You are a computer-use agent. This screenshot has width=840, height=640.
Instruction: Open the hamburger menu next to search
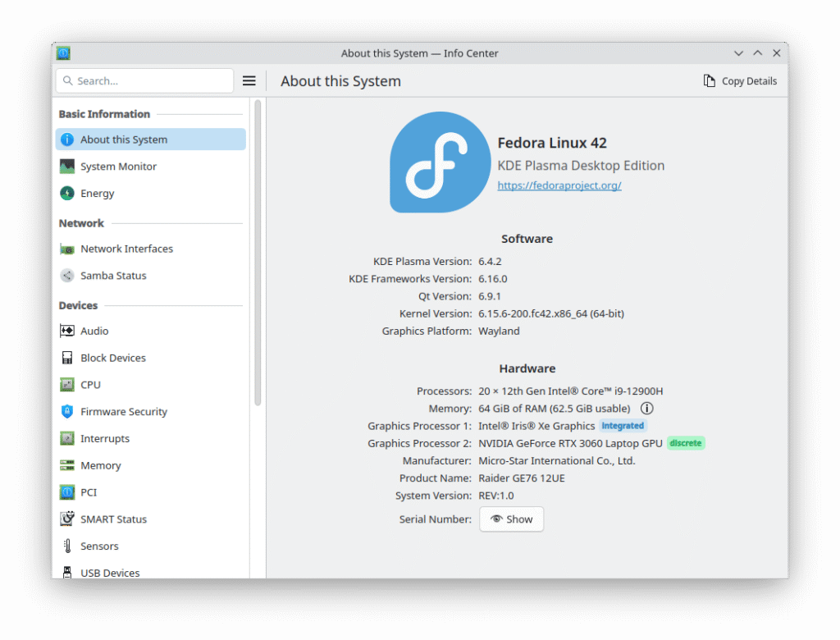pos(249,81)
